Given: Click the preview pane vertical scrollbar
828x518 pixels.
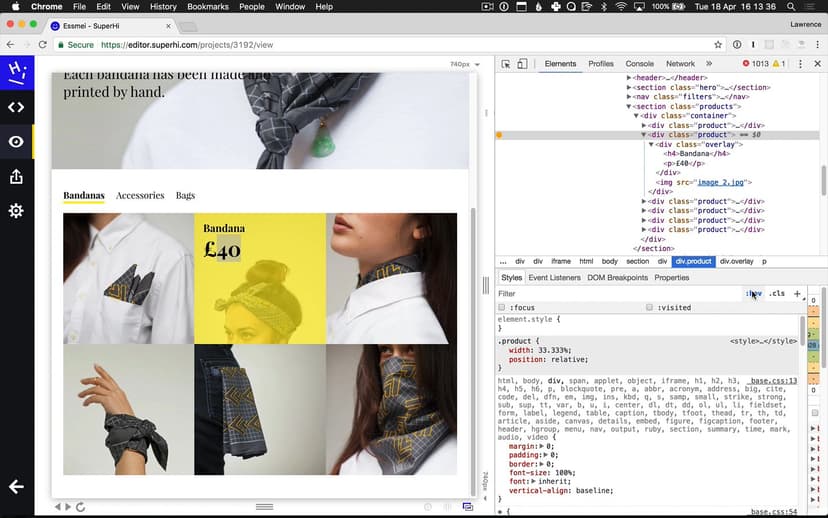Looking at the screenshot, I should (x=473, y=351).
